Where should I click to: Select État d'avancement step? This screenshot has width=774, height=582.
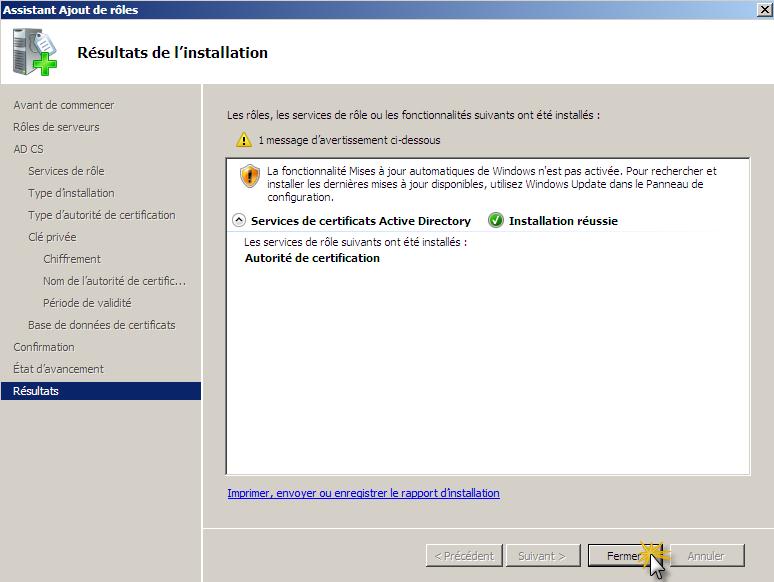tap(59, 369)
